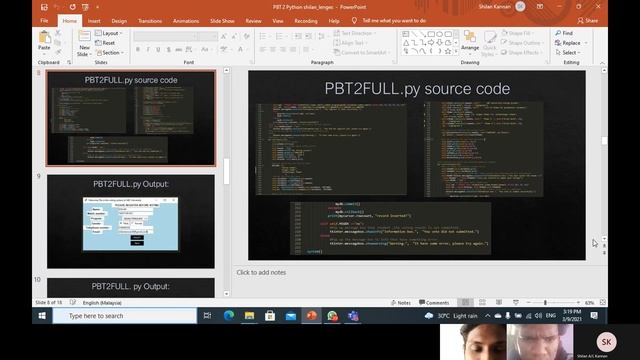This screenshot has width=640, height=360.
Task: Click the Clear All Formatting icon
Action: pos(247,37)
